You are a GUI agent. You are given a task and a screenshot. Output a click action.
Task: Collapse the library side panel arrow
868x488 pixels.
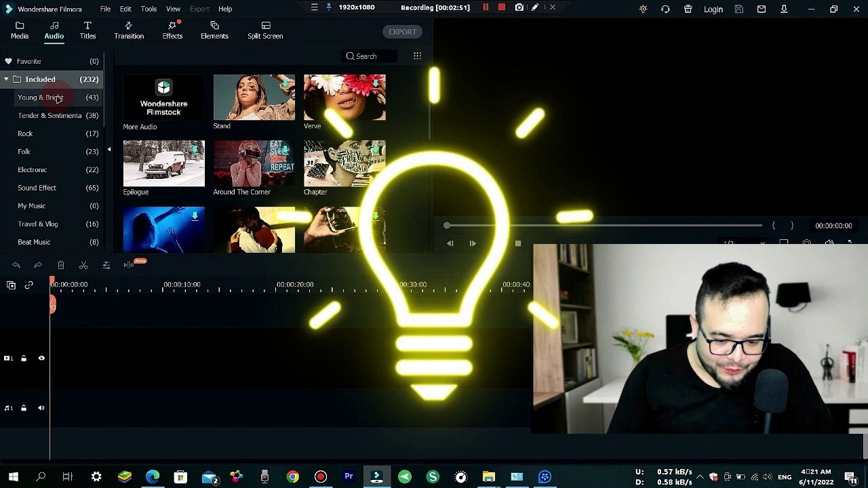[x=109, y=149]
